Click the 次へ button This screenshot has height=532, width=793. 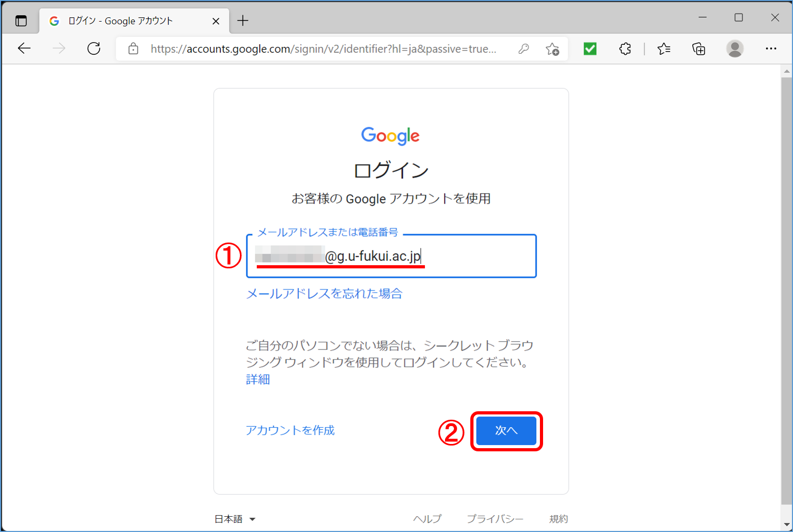(x=506, y=431)
